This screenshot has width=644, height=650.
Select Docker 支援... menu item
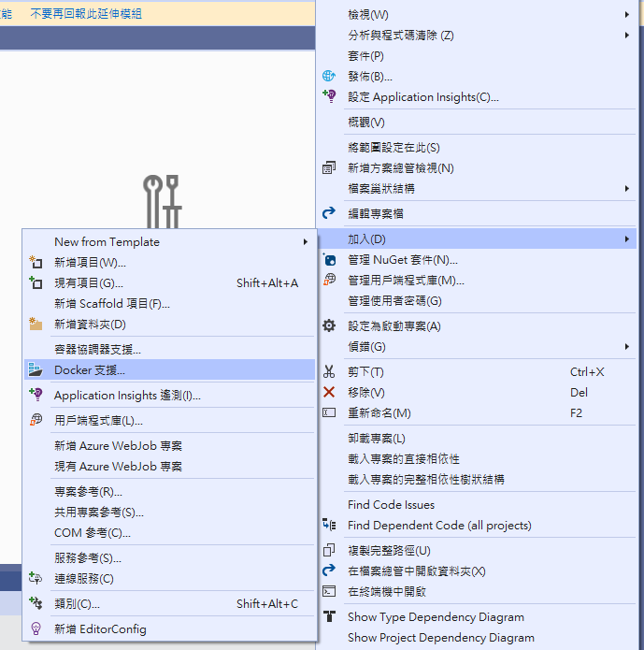169,369
